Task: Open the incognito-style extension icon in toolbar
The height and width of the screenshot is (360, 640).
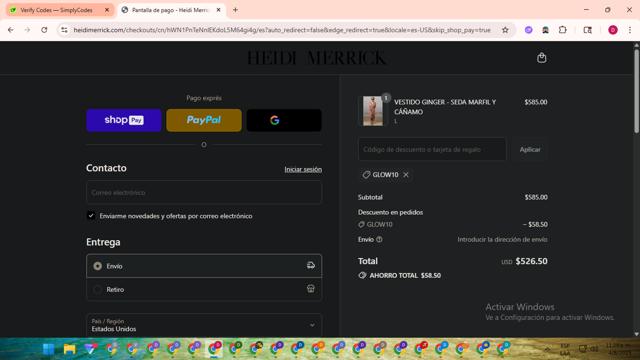Action: click(x=545, y=30)
